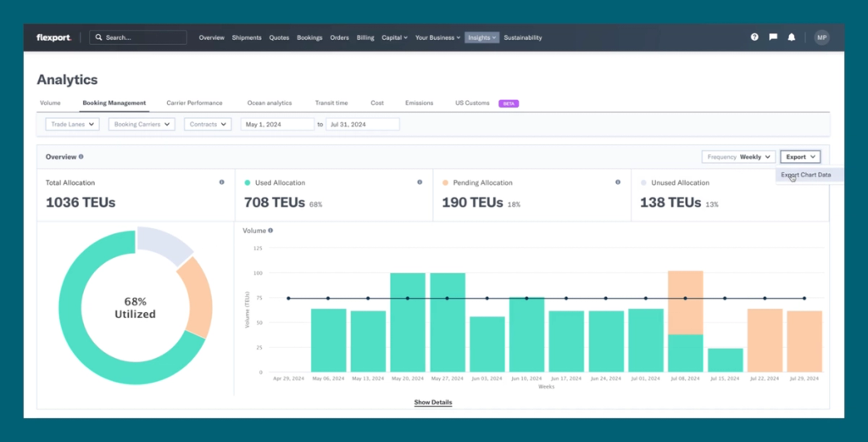Open the Ocean analytics tab

270,103
